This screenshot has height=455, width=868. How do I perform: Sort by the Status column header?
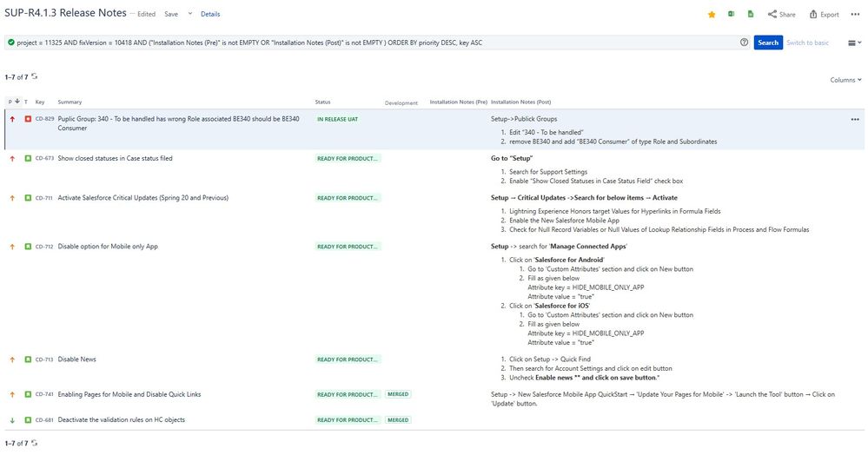pos(322,102)
